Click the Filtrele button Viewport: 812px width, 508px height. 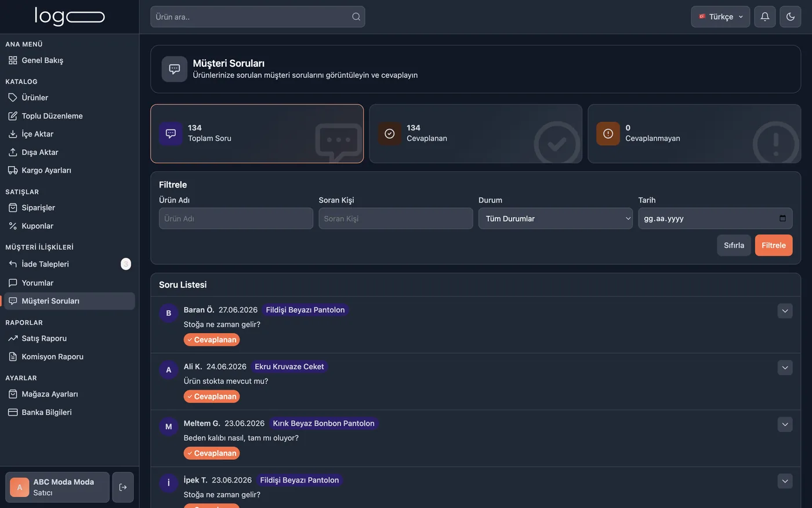tap(774, 245)
